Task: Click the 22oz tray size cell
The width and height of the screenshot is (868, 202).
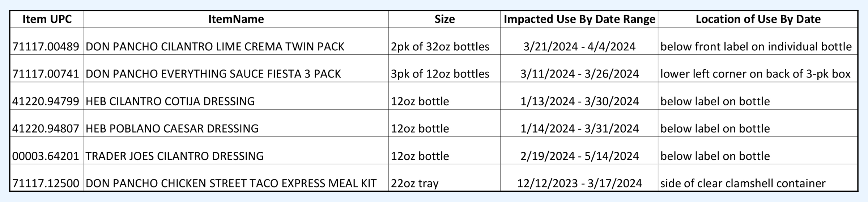Action: (x=414, y=183)
